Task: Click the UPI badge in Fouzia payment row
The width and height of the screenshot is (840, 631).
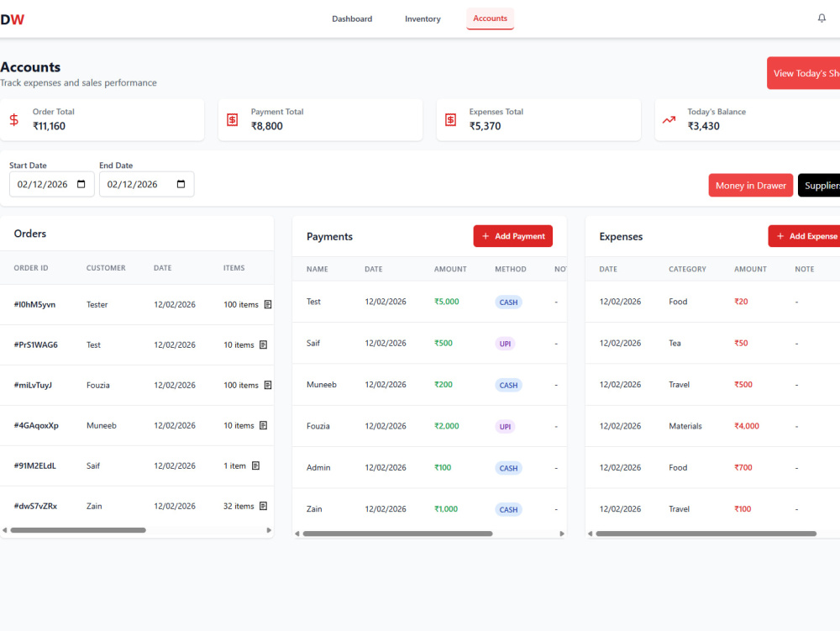Action: coord(505,426)
